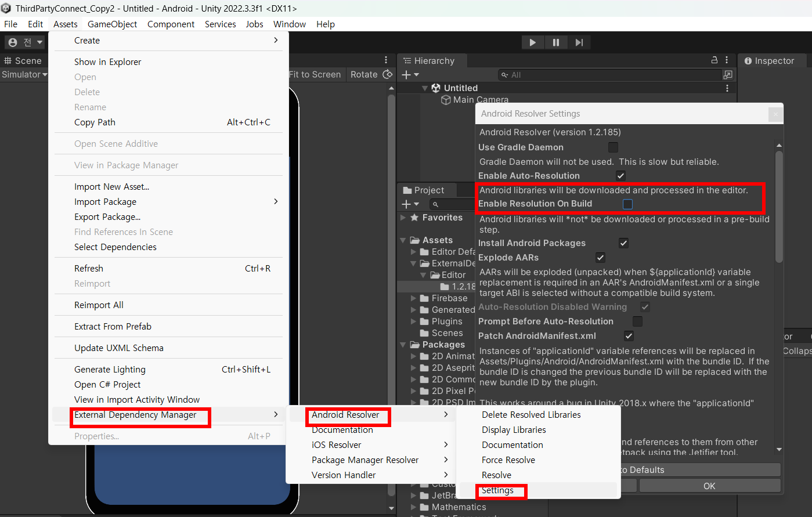The image size is (812, 517).
Task: Open the Untitled scene three-dot menu
Action: 727,88
